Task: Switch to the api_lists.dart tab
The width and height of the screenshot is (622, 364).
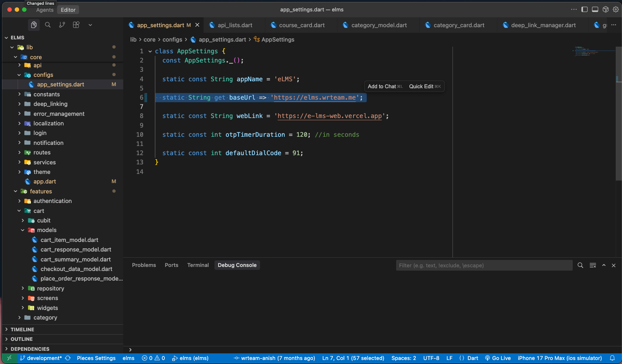Action: click(x=235, y=25)
